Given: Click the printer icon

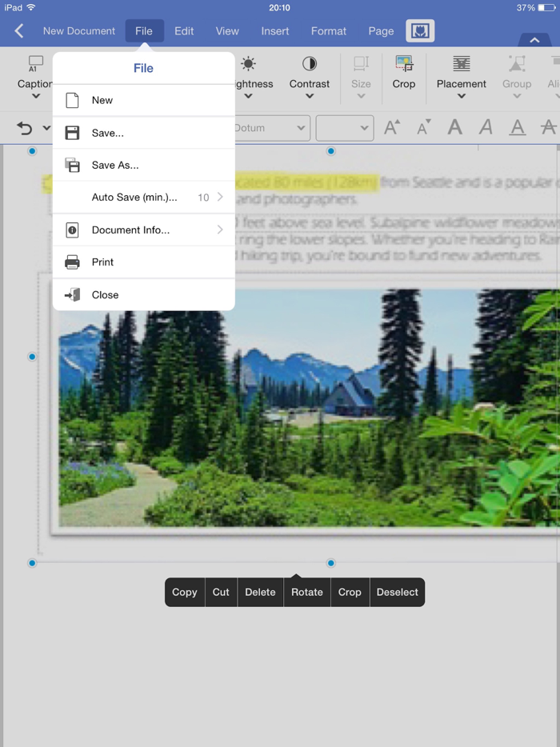Looking at the screenshot, I should [x=72, y=262].
